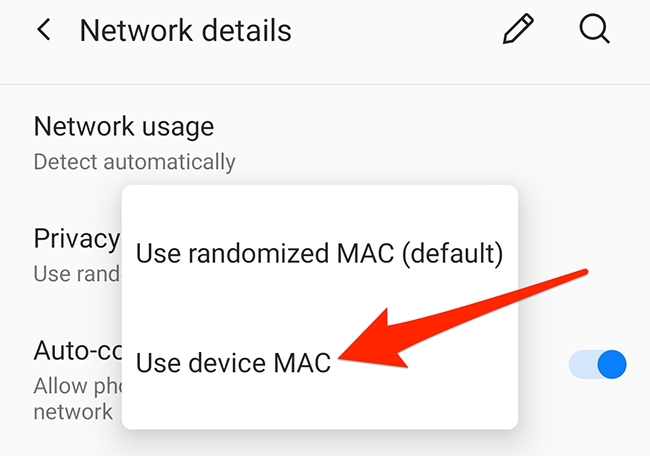The width and height of the screenshot is (650, 456).
Task: Tap the pencil edit icon
Action: [518, 29]
